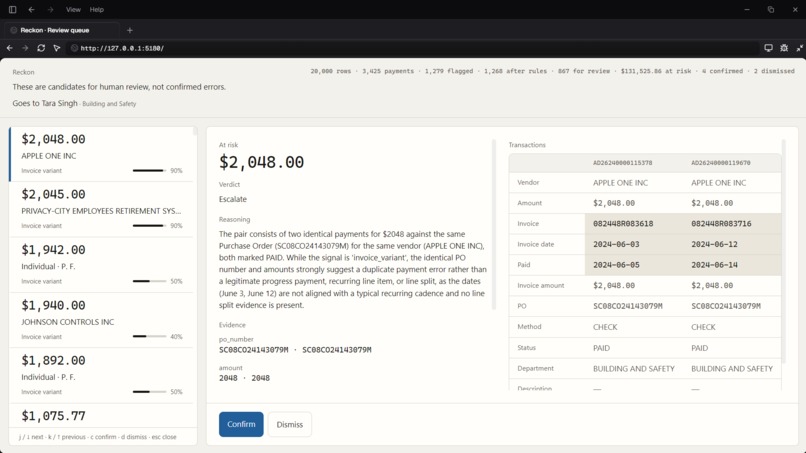The width and height of the screenshot is (806, 453).
Task: Click transaction ID AD26240000119670 column header
Action: pos(721,163)
